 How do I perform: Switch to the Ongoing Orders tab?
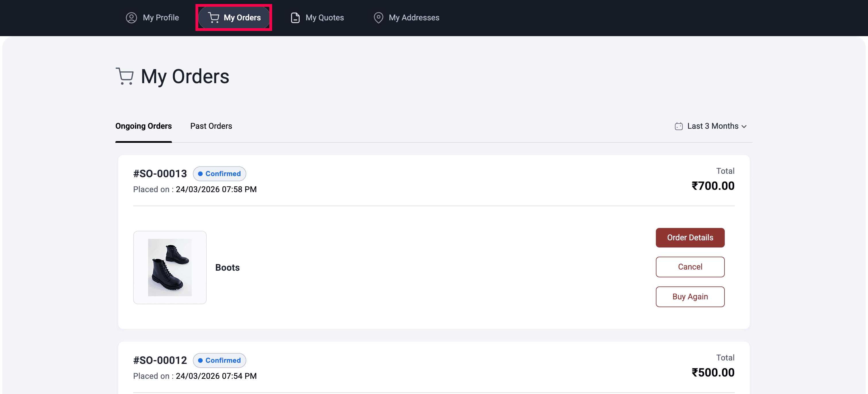coord(144,126)
